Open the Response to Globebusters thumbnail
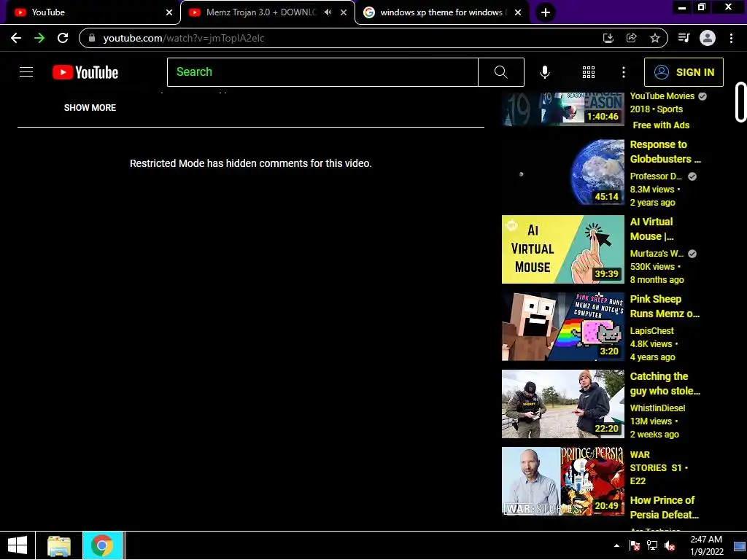Screen dimensions: 747x560 [563, 172]
